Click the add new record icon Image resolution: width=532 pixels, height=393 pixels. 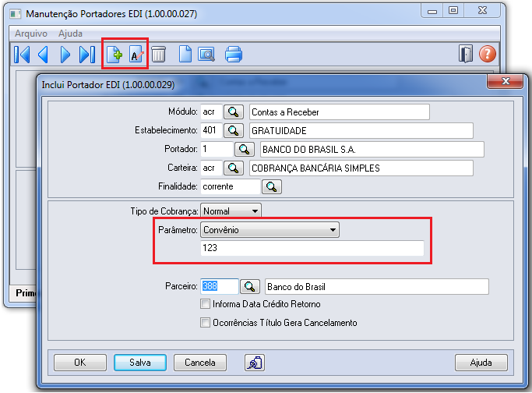pyautogui.click(x=115, y=55)
